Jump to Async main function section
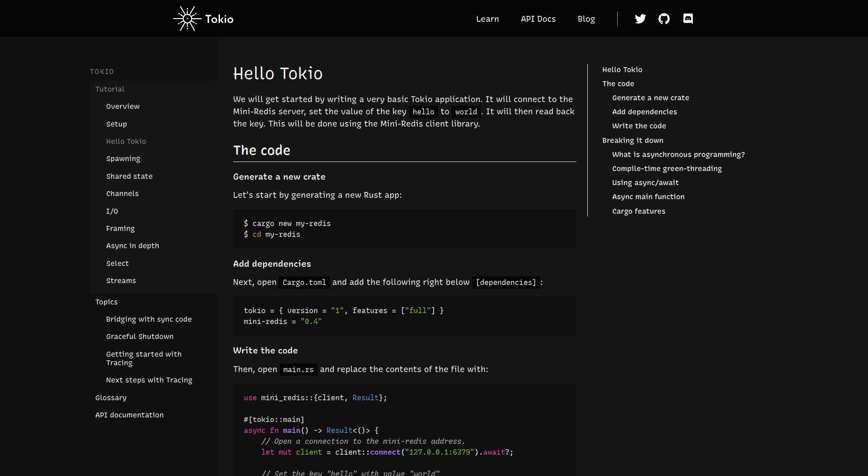This screenshot has height=476, width=868. (648, 197)
